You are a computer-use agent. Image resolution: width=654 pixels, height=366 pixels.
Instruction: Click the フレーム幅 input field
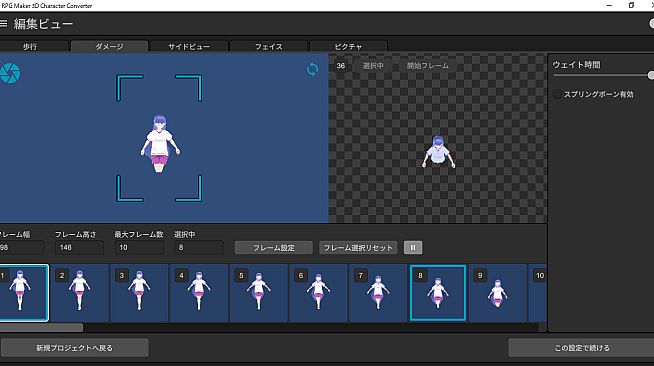click(22, 248)
